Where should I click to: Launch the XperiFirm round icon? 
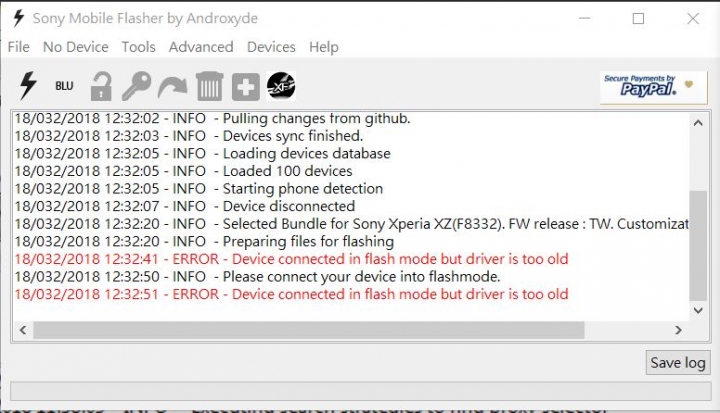click(x=281, y=86)
